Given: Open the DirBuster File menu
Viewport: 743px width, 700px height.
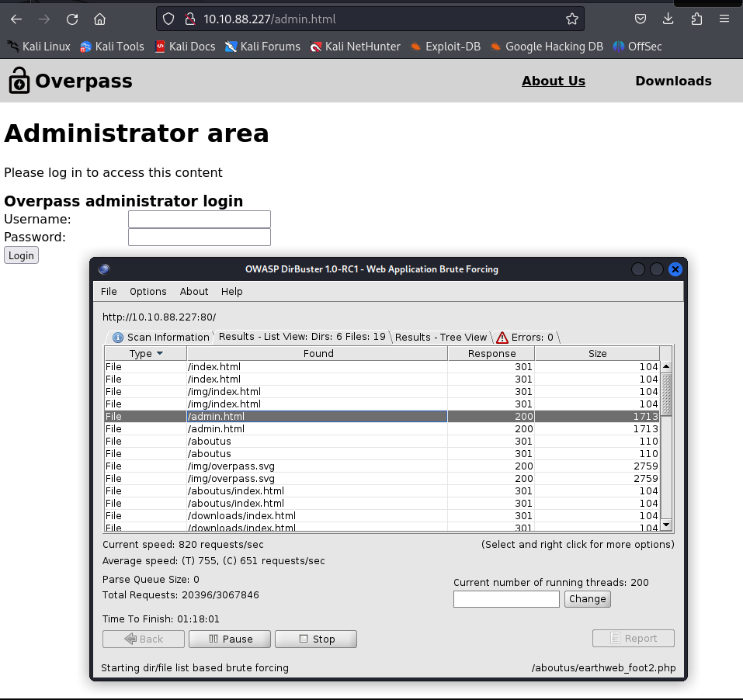Looking at the screenshot, I should [109, 291].
